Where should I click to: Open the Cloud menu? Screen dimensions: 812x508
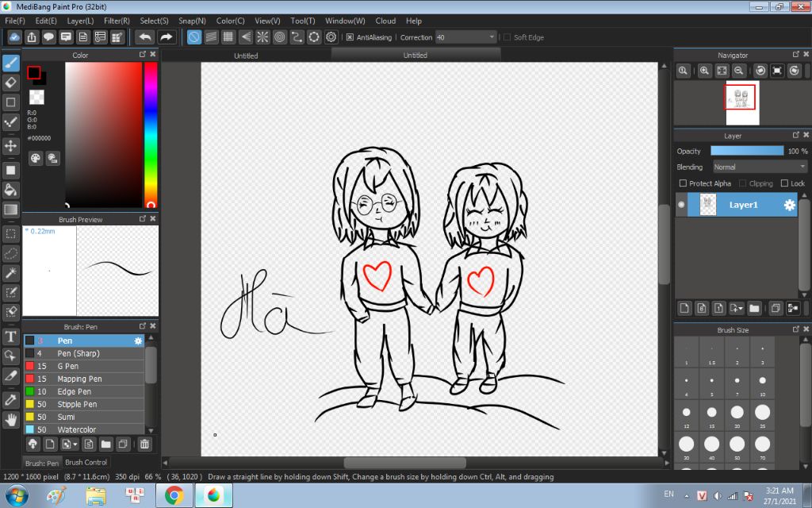click(x=385, y=21)
